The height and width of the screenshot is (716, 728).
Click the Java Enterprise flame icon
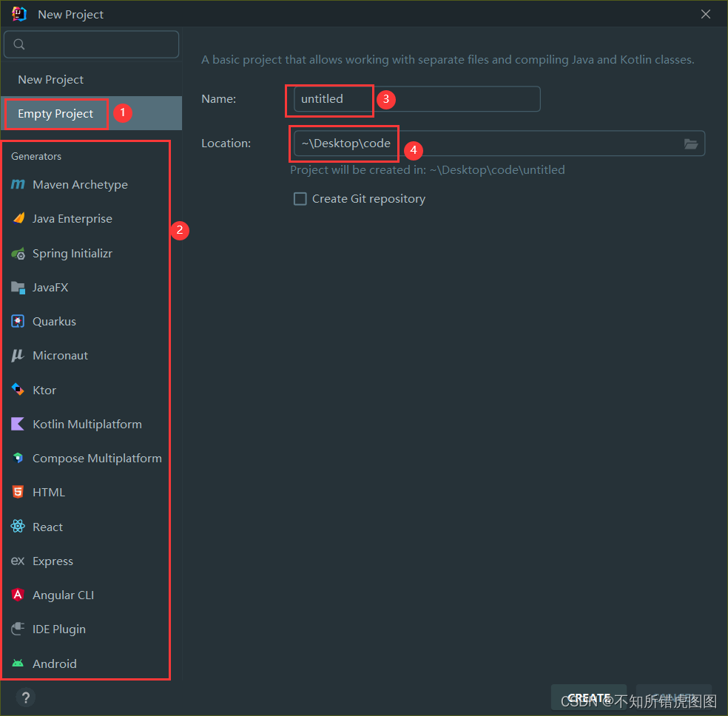coord(18,218)
